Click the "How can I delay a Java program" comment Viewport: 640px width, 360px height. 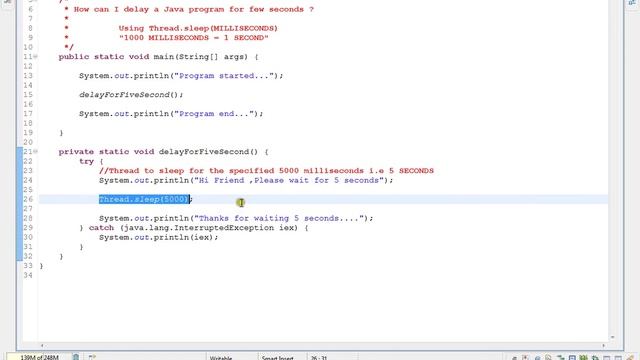click(x=193, y=9)
